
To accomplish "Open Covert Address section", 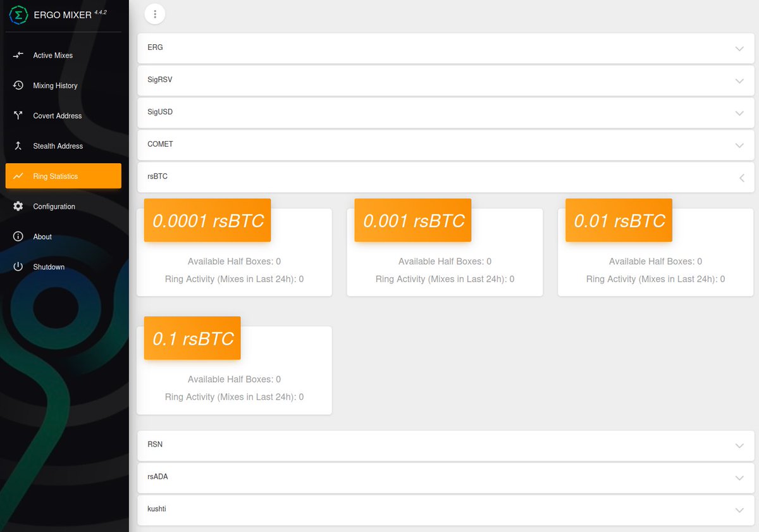I will point(63,116).
